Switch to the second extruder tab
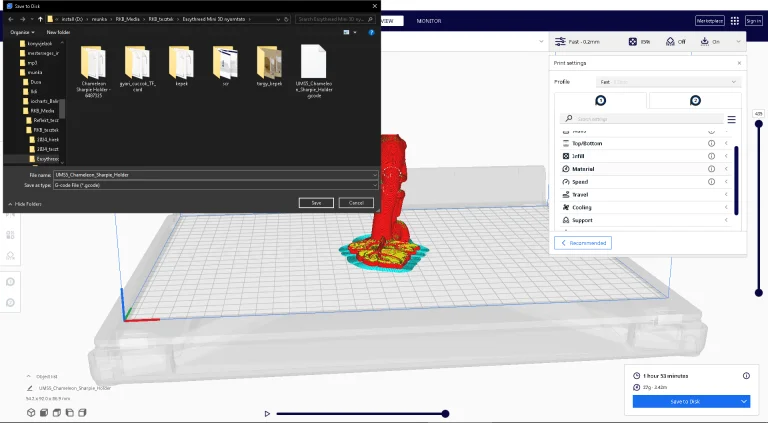Viewport: 768px width, 423px height. [x=695, y=100]
